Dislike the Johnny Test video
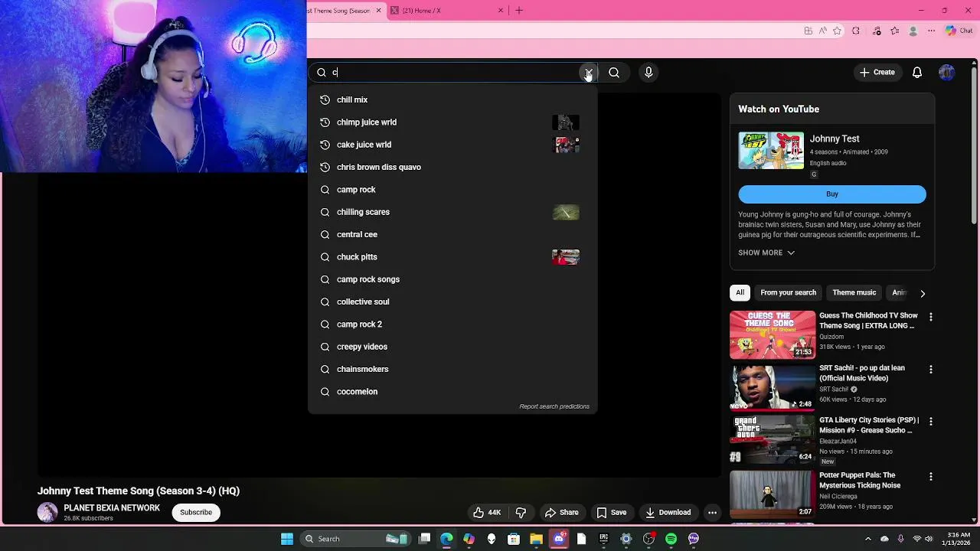The height and width of the screenshot is (551, 980). click(521, 513)
